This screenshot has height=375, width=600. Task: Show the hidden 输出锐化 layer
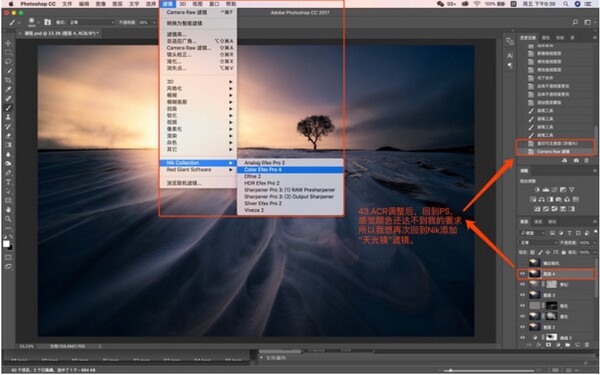522,263
